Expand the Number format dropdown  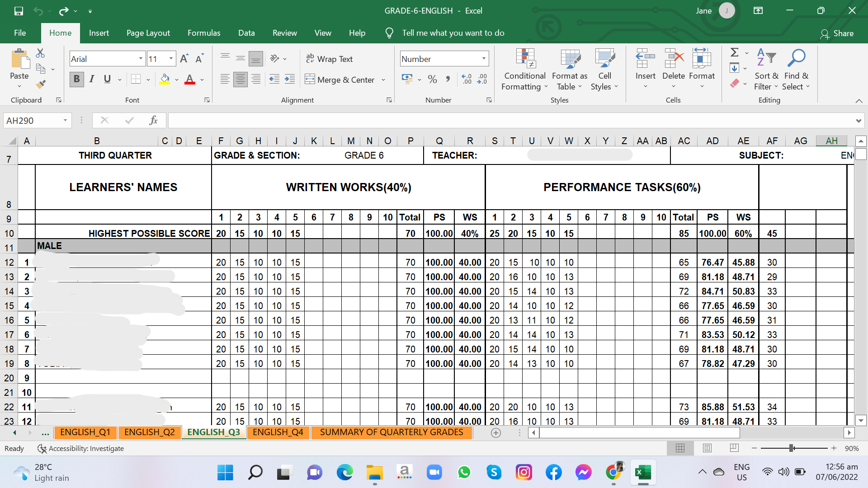[x=484, y=59]
